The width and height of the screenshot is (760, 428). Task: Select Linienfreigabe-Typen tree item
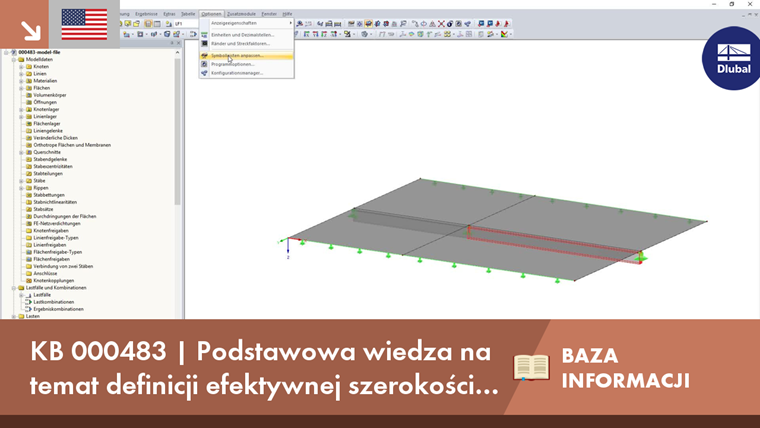point(56,238)
